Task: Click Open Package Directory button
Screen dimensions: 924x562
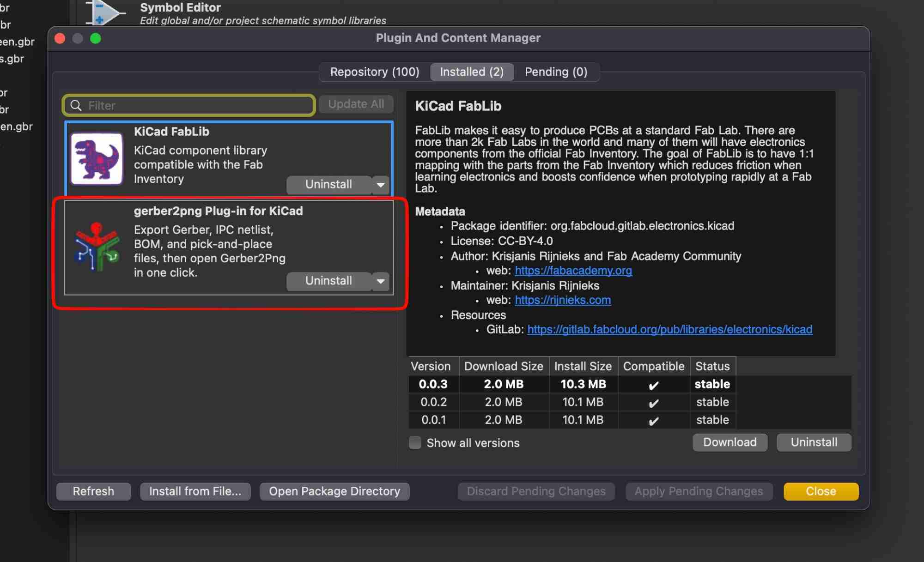Action: click(x=334, y=491)
